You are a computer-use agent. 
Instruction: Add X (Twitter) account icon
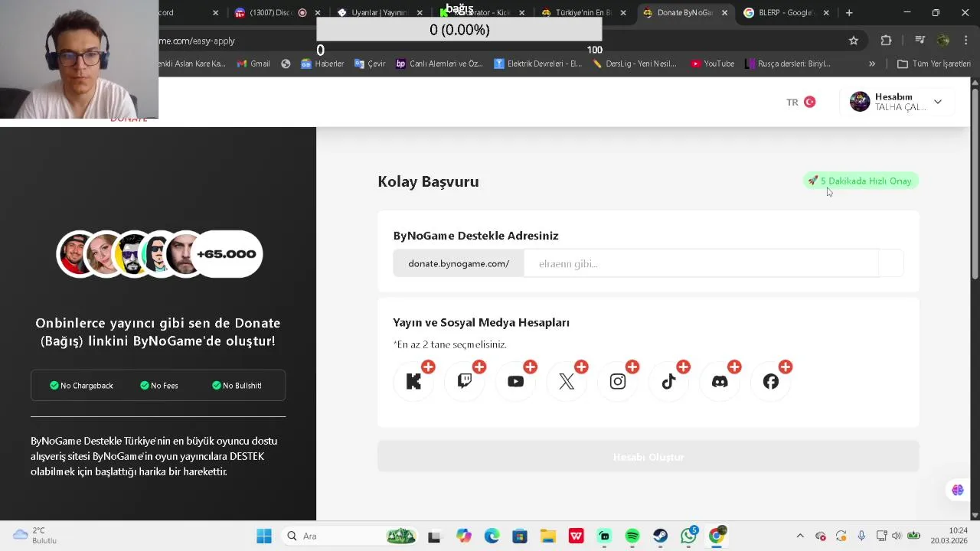pos(567,381)
